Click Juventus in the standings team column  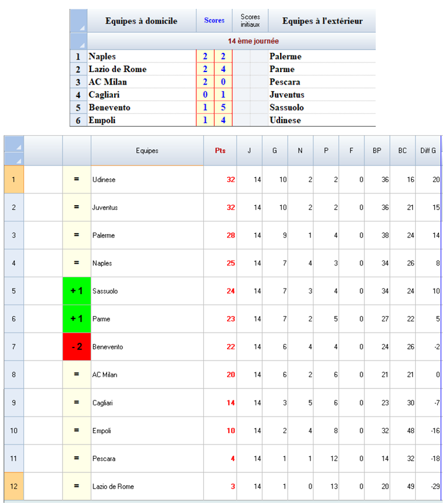[x=105, y=208]
